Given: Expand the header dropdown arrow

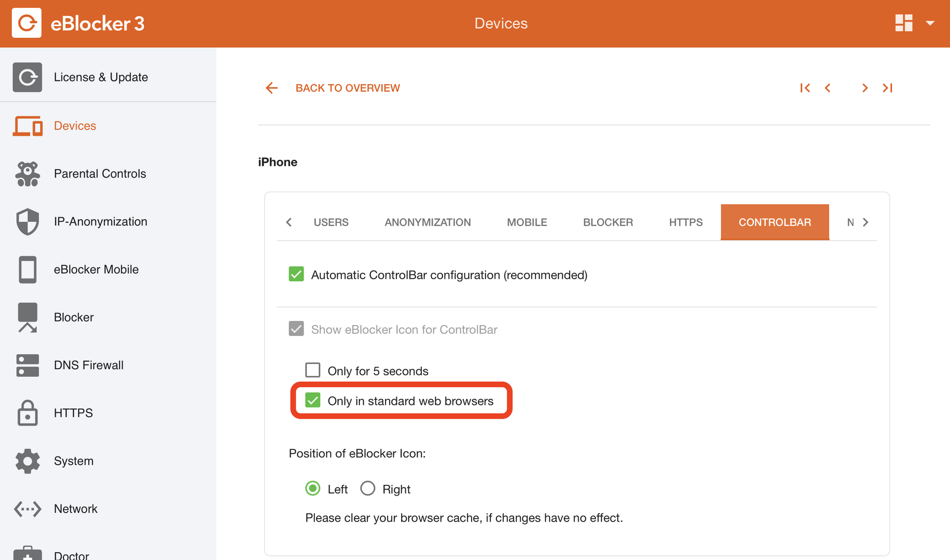Looking at the screenshot, I should click(x=930, y=23).
